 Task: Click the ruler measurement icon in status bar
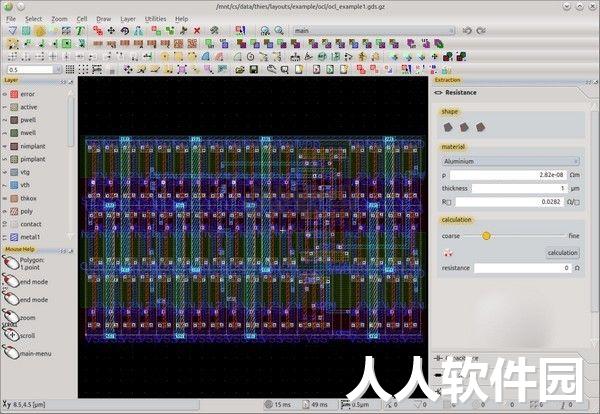tap(345, 404)
